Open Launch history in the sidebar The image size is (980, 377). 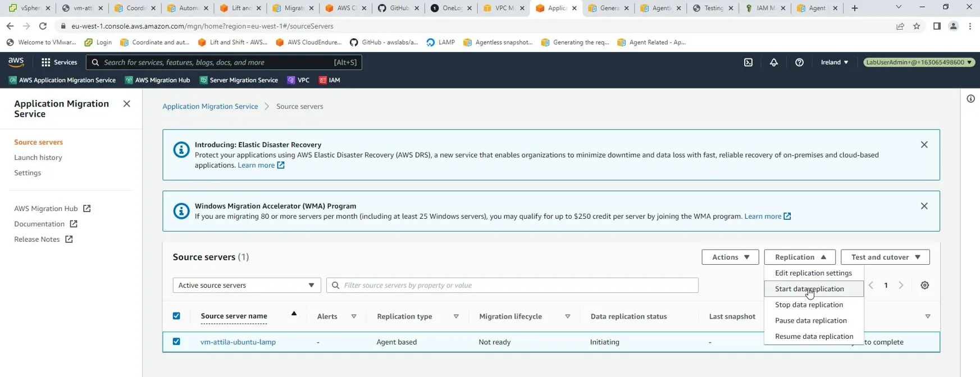(38, 158)
